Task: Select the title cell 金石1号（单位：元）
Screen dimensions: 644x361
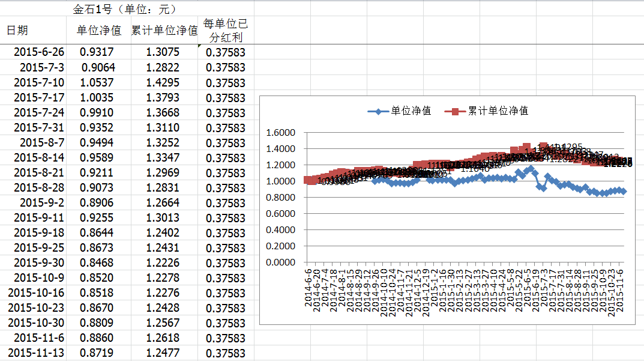Action: (125, 9)
